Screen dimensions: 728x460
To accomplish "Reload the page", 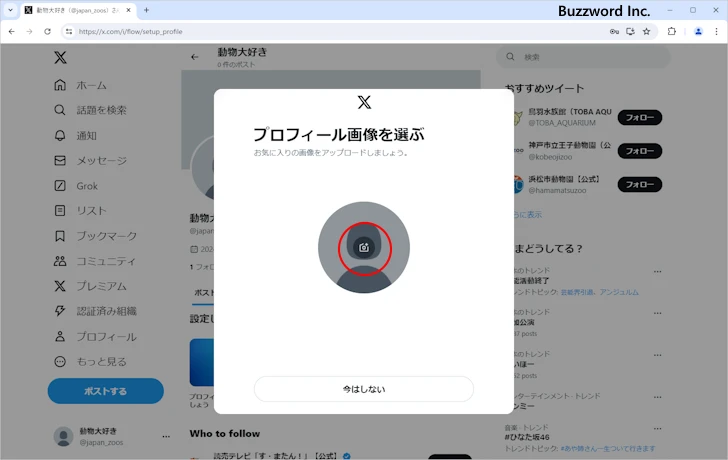I will click(x=47, y=32).
